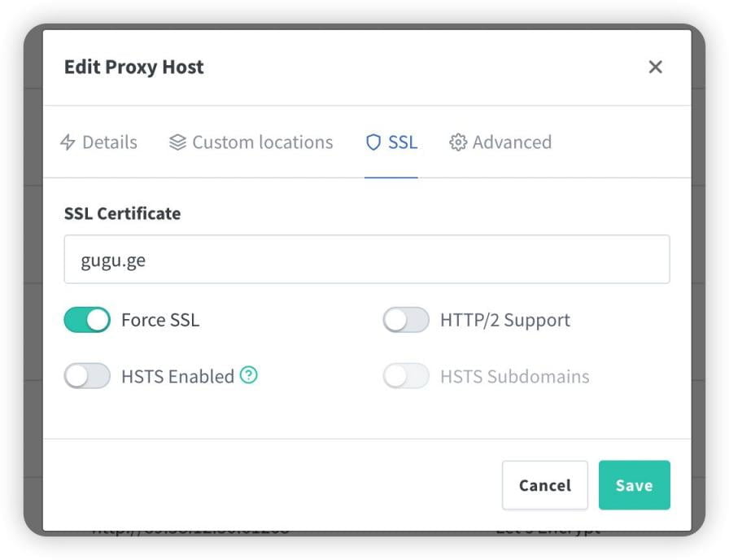Open the HSTS help question mark icon
729x560 pixels.
pos(249,375)
